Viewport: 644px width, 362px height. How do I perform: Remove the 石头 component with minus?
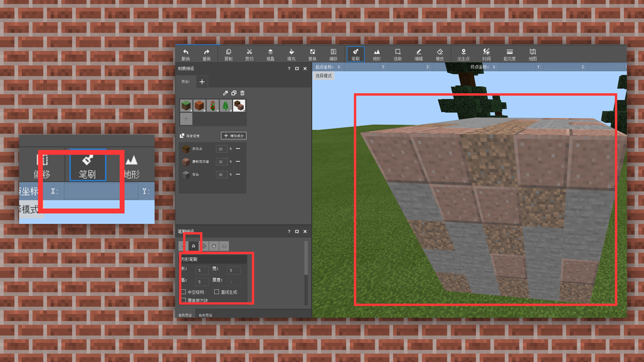pyautogui.click(x=238, y=174)
